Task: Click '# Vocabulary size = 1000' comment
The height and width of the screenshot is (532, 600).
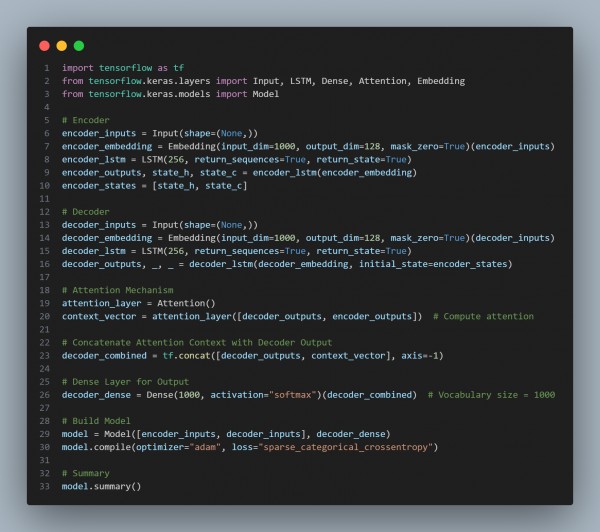Action: click(491, 395)
